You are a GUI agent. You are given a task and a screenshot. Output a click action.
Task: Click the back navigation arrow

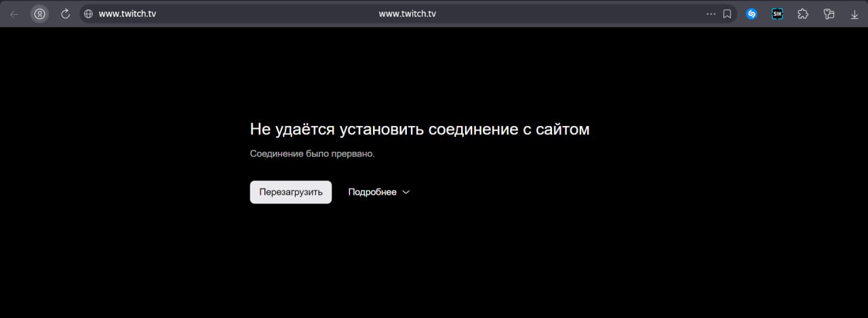point(14,14)
